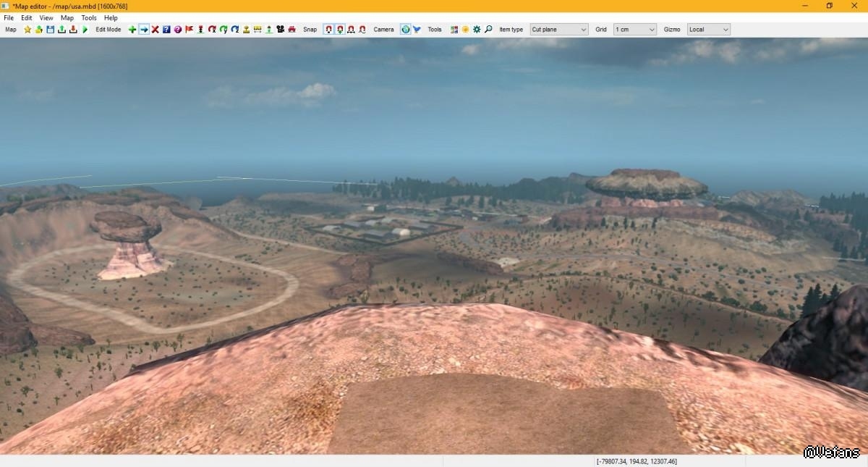Click the Help menu
This screenshot has height=467, width=868.
point(111,17)
